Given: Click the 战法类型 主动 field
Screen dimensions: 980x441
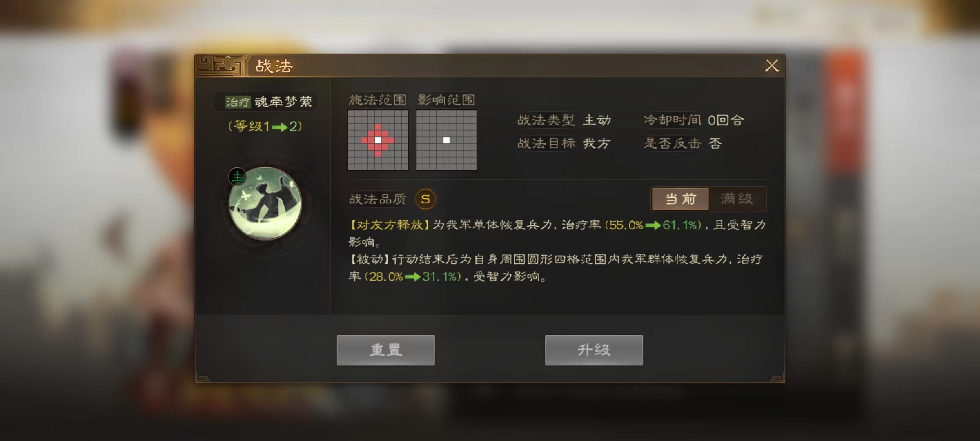Looking at the screenshot, I should (x=564, y=120).
